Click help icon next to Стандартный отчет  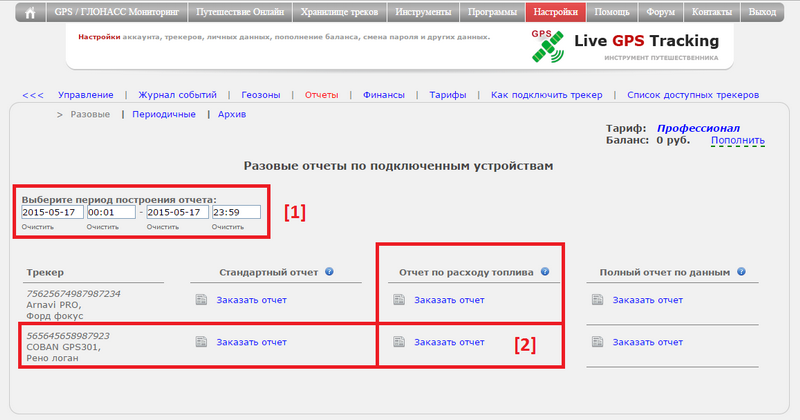click(329, 272)
